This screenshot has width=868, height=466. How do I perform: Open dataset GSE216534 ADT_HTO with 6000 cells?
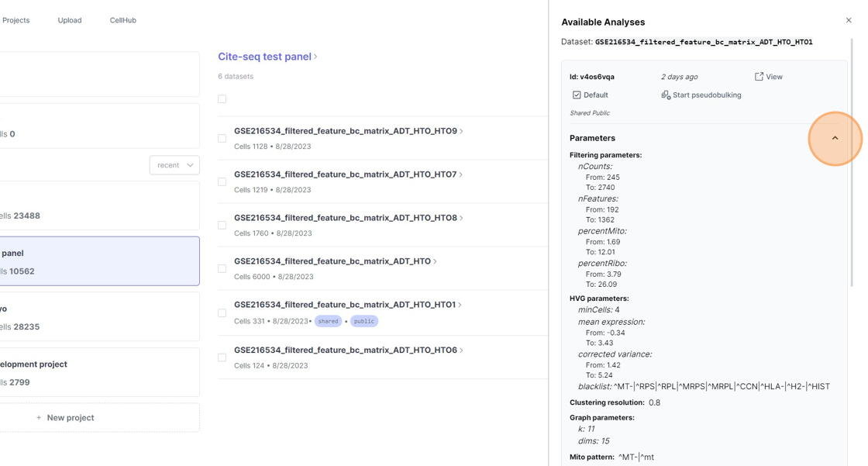tap(332, 261)
